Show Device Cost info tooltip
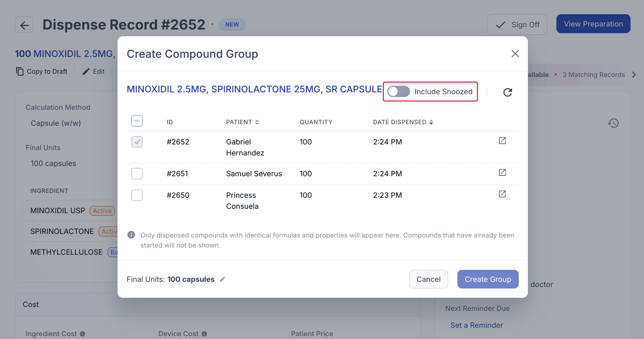The image size is (644, 339). click(204, 334)
